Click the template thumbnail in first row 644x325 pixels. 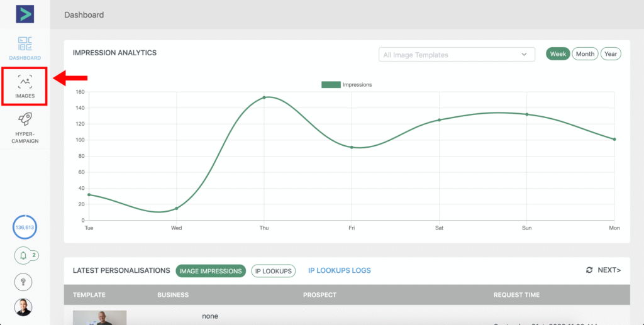(99, 317)
